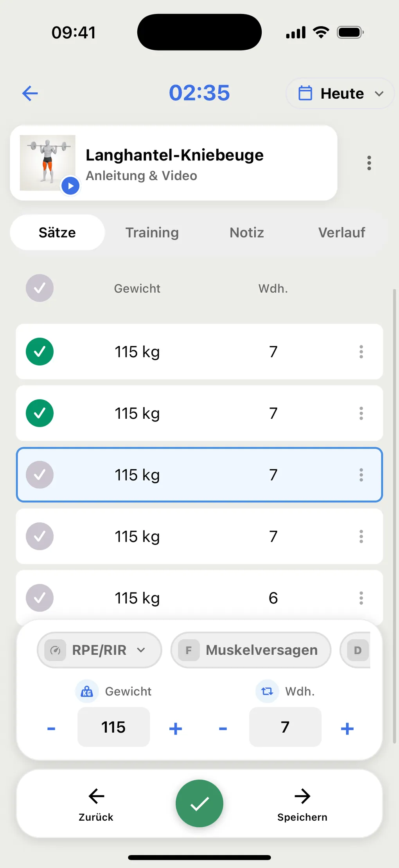Screen dimensions: 399x868
Task: Toggle the Muskelversagen chip
Action: click(x=251, y=650)
